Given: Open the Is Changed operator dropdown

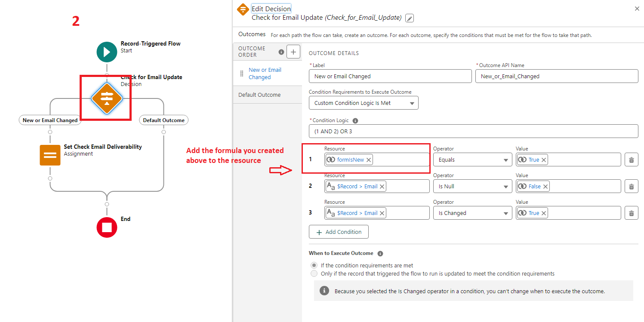Looking at the screenshot, I should pyautogui.click(x=472, y=213).
